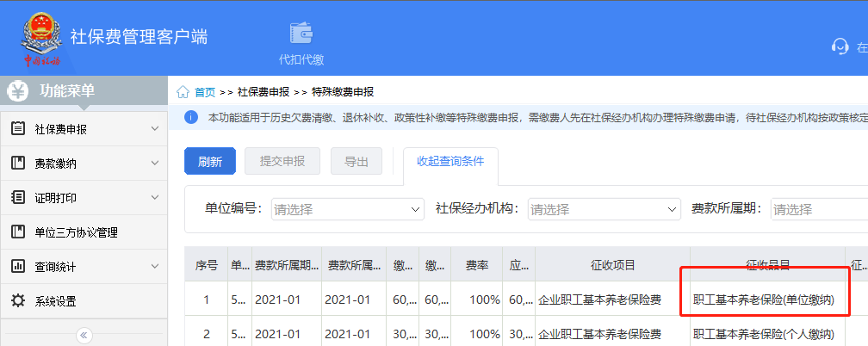
Task: Open 单位三方协议管理 menu item
Action: (76, 232)
